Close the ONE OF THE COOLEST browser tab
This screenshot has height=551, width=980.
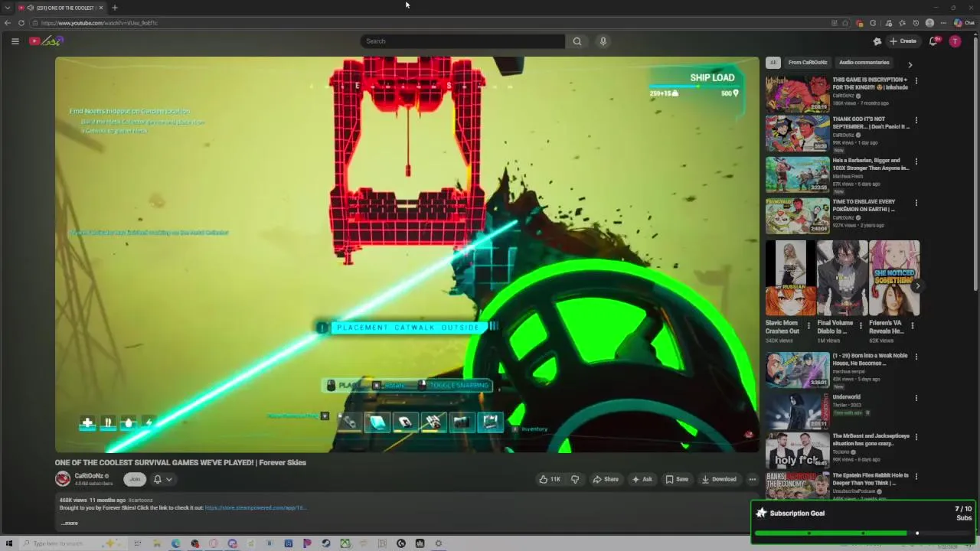point(101,8)
